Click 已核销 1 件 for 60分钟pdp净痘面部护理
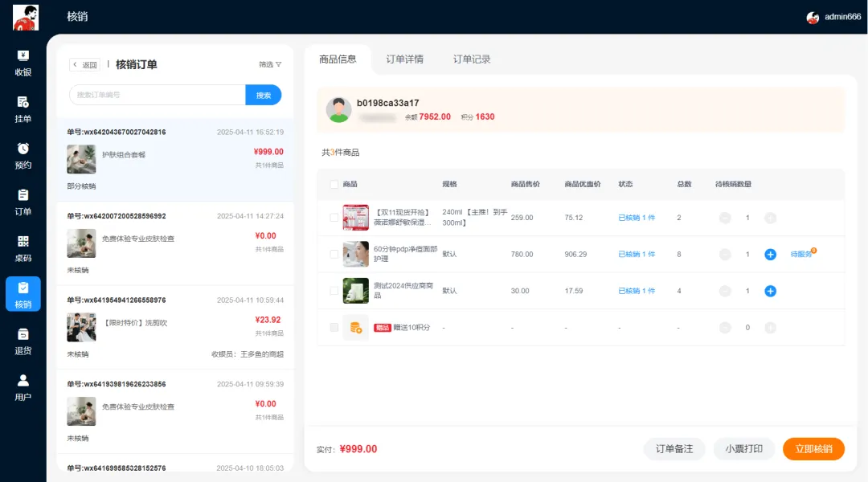The height and width of the screenshot is (482, 868). (637, 255)
